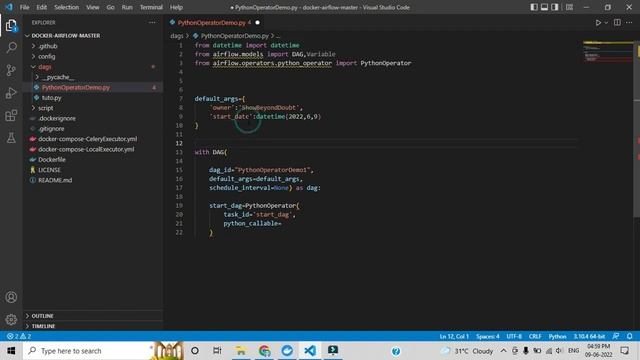Select the PythonOperatorDemo.py editor tab

click(x=215, y=22)
